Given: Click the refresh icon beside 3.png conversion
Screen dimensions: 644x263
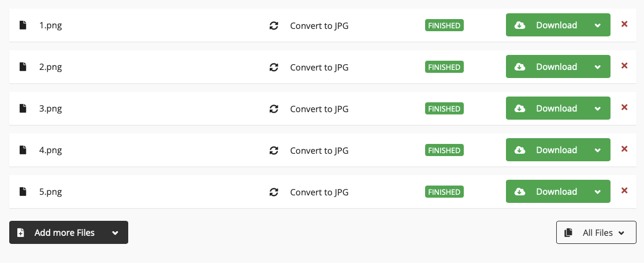Looking at the screenshot, I should pos(274,109).
